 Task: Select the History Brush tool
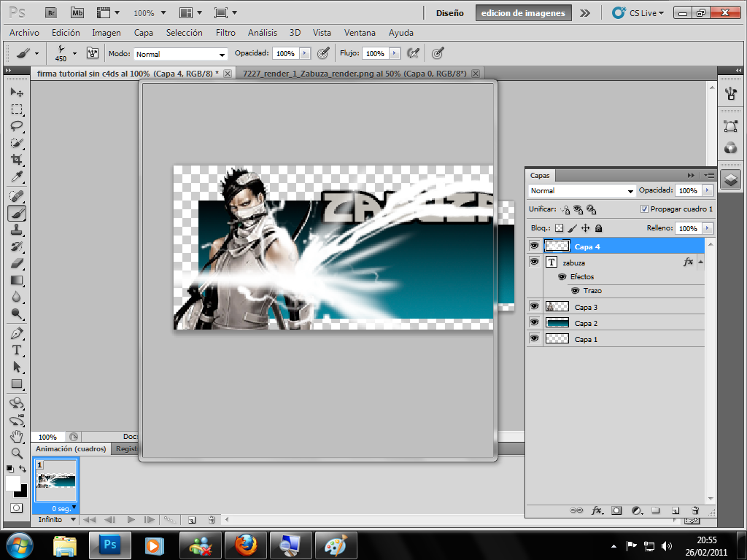(x=17, y=246)
